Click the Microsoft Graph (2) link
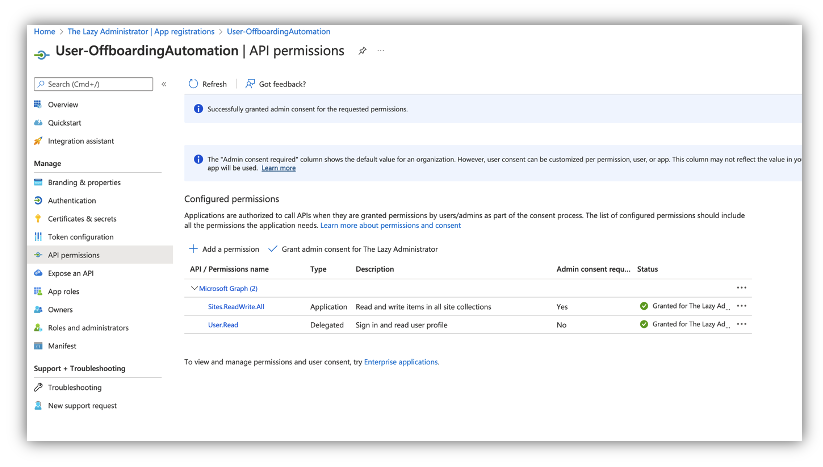Image resolution: width=823 pixels, height=467 pixels. (x=228, y=289)
